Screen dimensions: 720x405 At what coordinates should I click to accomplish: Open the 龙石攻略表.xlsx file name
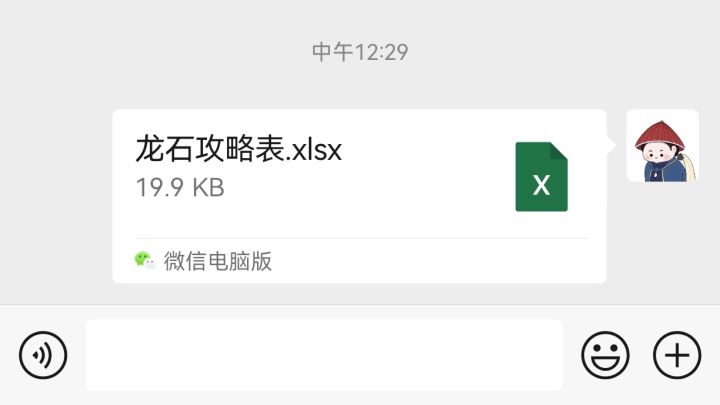(x=238, y=149)
